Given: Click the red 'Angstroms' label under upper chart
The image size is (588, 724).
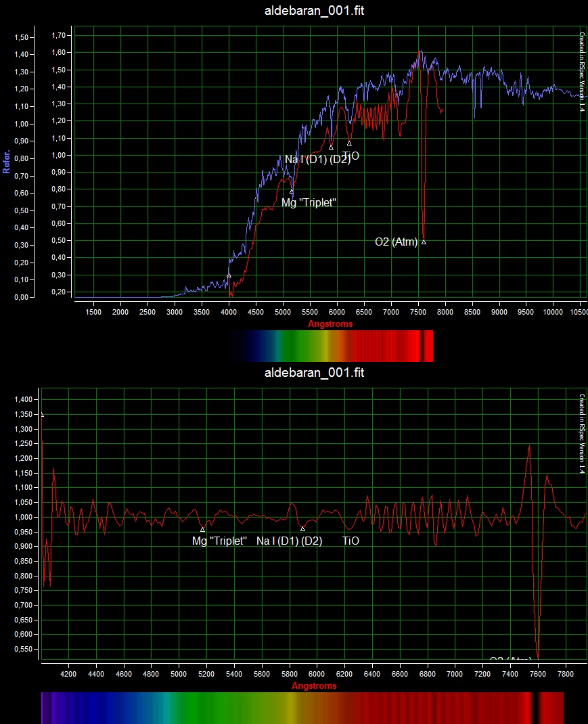Looking at the screenshot, I should tap(330, 324).
